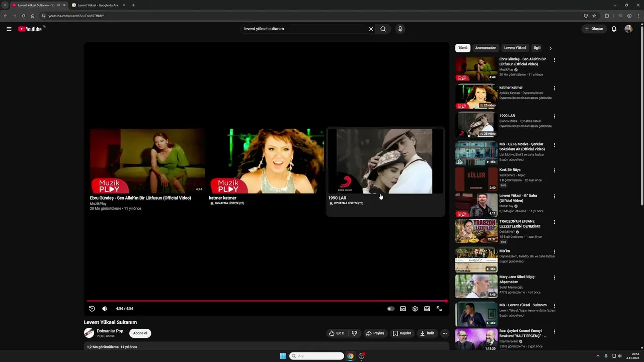Click the taskbar Ara search box
The height and width of the screenshot is (362, 644).
click(x=316, y=356)
